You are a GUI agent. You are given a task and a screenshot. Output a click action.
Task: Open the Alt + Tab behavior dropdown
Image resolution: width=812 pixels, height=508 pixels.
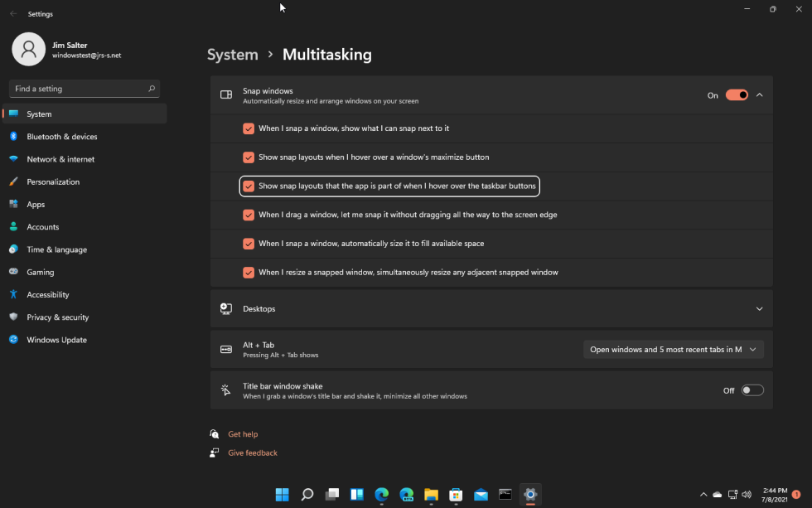[x=673, y=349]
